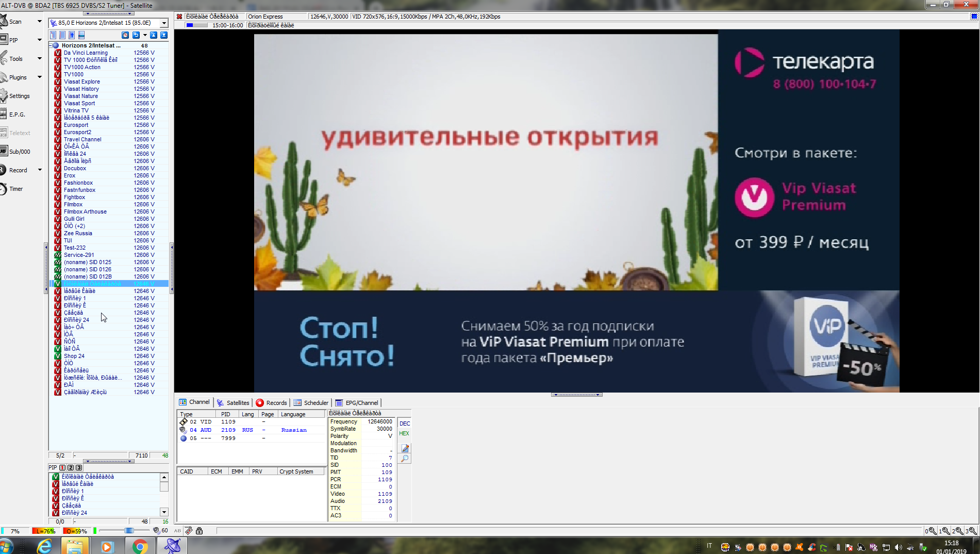The image size is (980, 554).
Task: Toggle HEX display mode
Action: pyautogui.click(x=404, y=433)
